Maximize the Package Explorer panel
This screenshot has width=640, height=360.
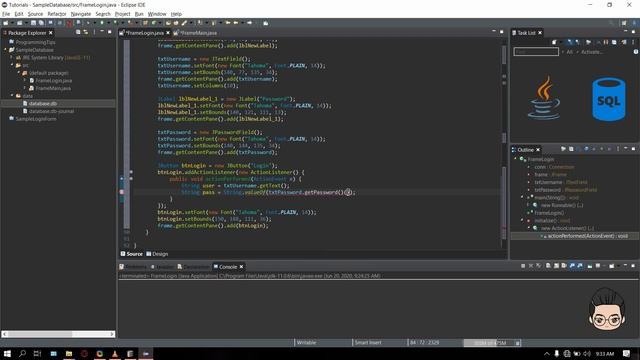coord(109,32)
